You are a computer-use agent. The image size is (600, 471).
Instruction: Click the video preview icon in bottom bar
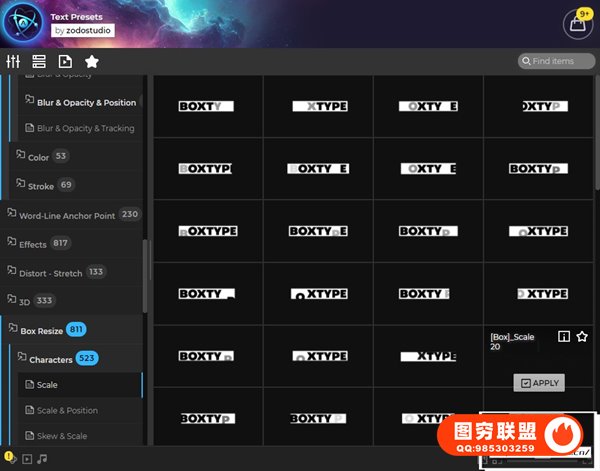tap(27, 459)
